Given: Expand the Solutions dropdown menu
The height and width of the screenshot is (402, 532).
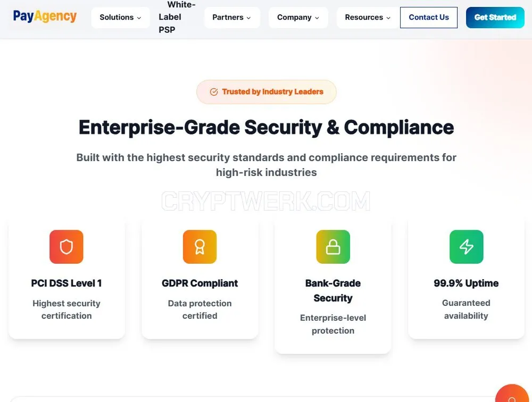Looking at the screenshot, I should pos(120,18).
